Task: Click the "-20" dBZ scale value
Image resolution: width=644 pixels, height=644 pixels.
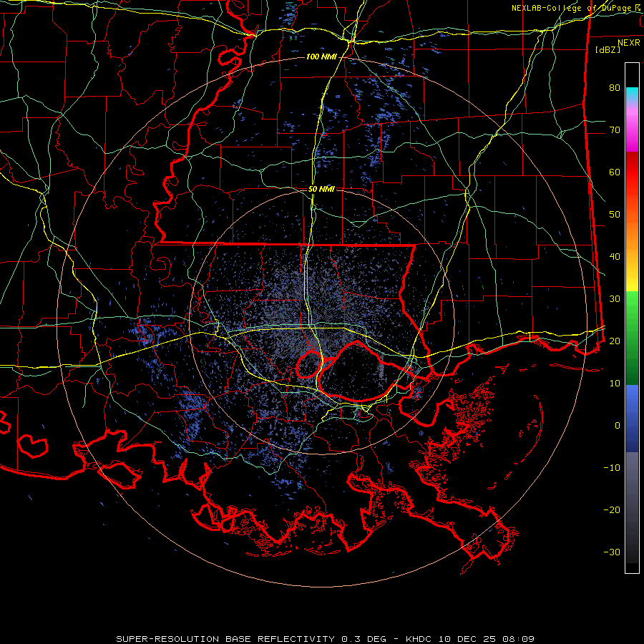Action: point(612,509)
